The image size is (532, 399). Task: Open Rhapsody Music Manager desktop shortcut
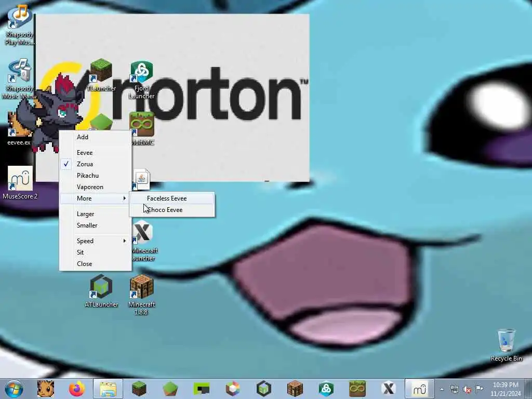point(19,79)
